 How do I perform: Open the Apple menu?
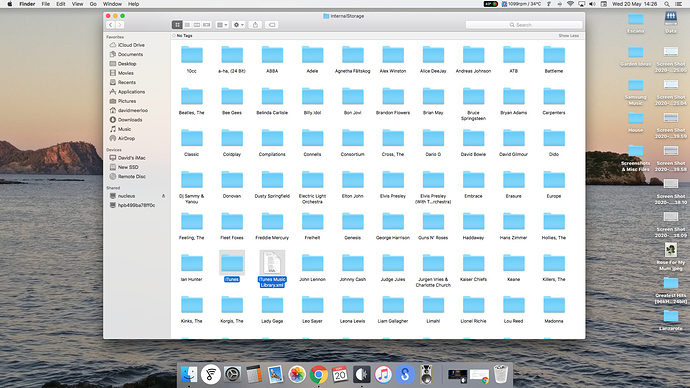[10, 4]
